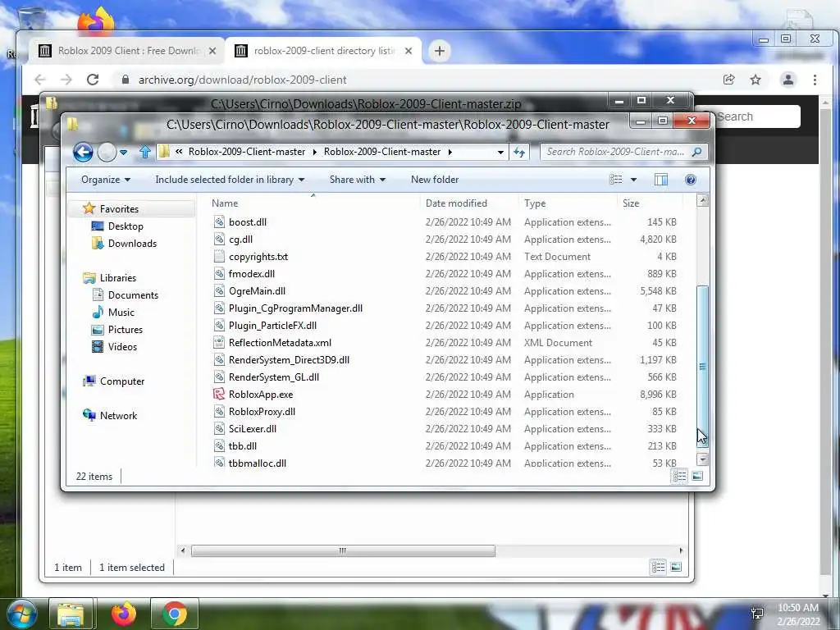
Task: Open address bar history dropdown
Action: pos(500,152)
